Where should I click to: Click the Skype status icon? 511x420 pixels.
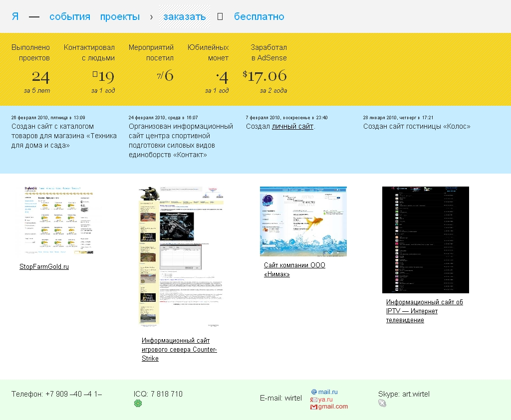tap(382, 404)
